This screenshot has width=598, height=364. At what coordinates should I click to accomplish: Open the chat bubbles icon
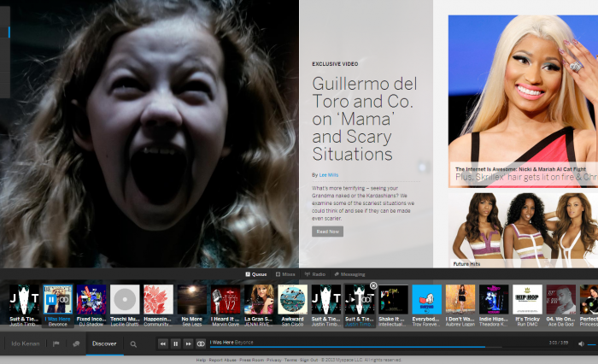click(76, 343)
